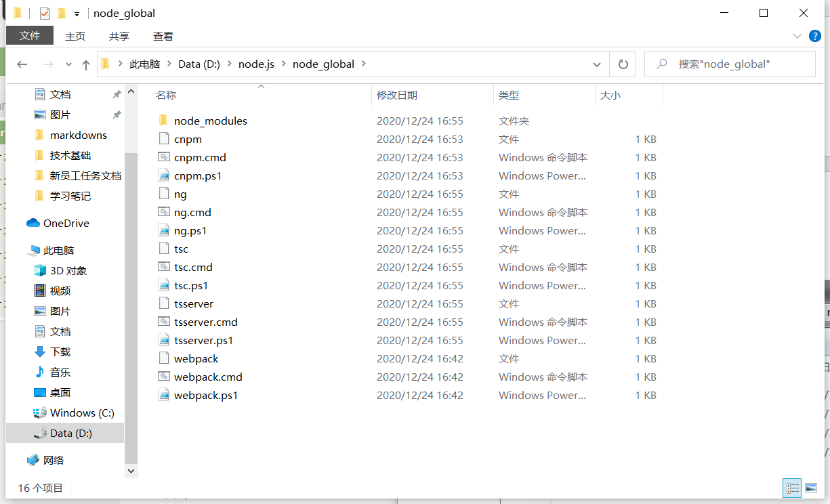Image resolution: width=830 pixels, height=504 pixels.
Task: Open the 主页 ribbon tab
Action: tap(75, 36)
